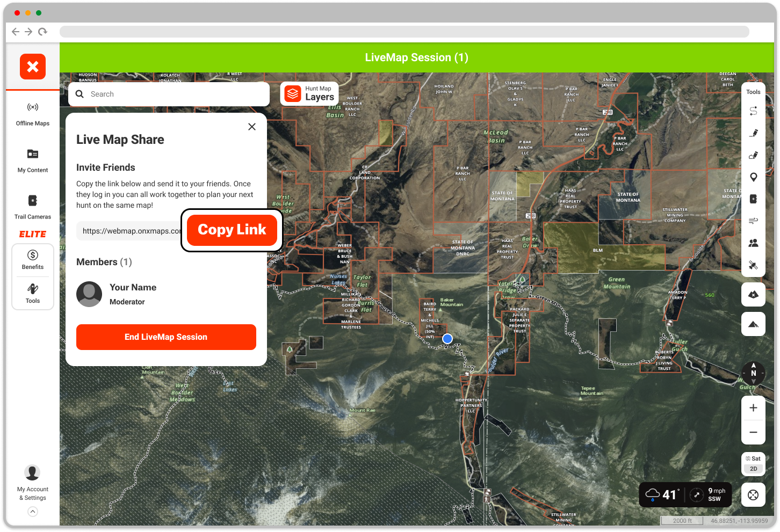Viewport: 780px width, 532px height.
Task: Click the Invite Friends heading
Action: (x=106, y=167)
